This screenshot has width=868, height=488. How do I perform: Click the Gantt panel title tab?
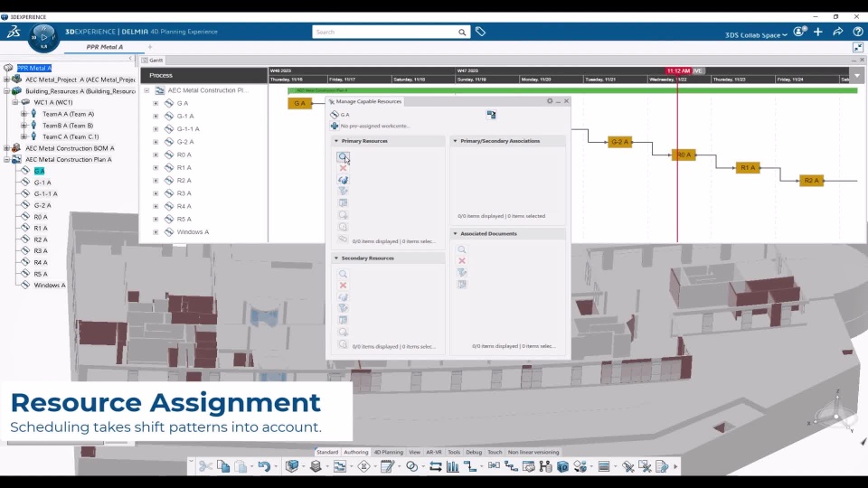click(x=152, y=61)
